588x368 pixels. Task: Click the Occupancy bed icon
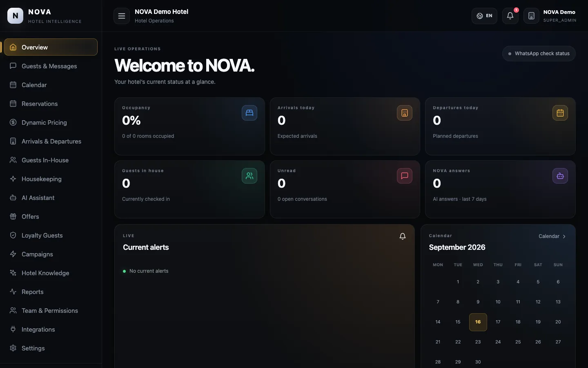point(249,113)
